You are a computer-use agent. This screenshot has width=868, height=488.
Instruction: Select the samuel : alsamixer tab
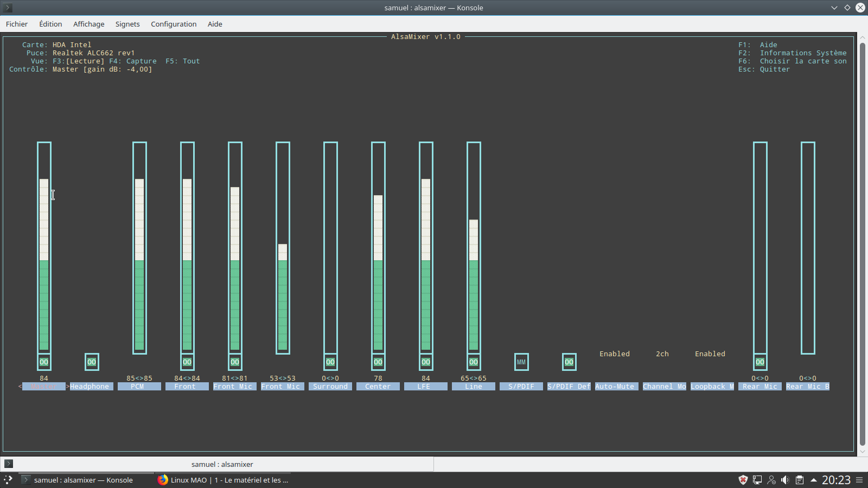tap(217, 464)
